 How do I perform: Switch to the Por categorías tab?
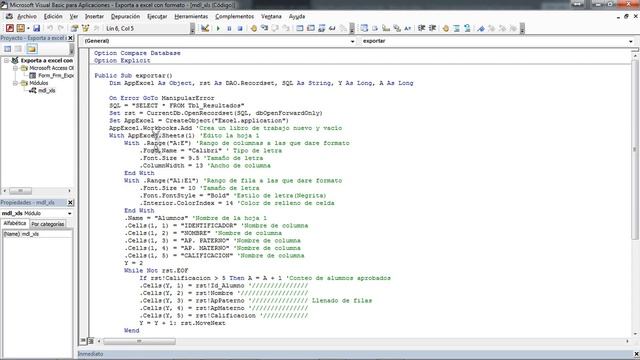point(48,224)
